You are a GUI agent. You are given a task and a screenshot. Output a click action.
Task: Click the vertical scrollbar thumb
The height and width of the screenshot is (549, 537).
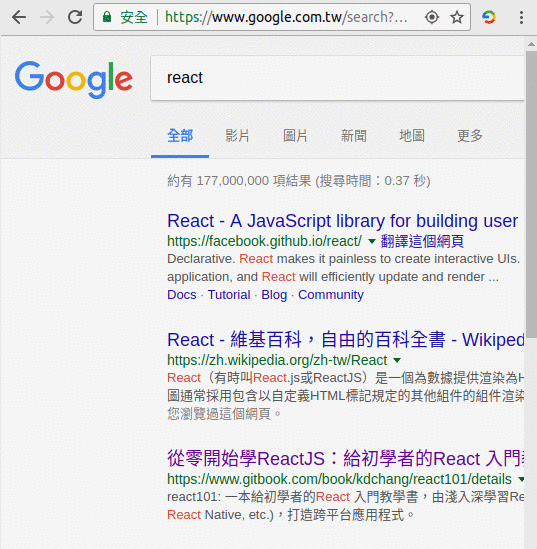point(531,194)
